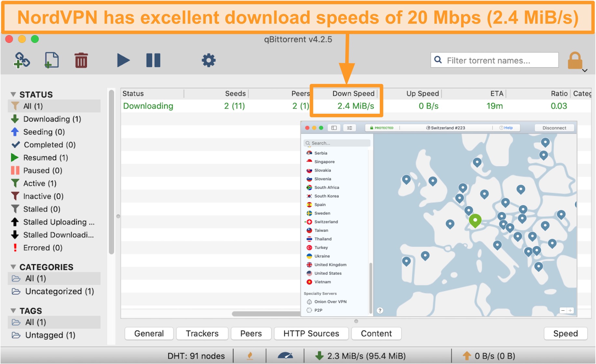Zoom in the NordVPN map with plus
Screen dimensions: 596x364
pos(570,311)
